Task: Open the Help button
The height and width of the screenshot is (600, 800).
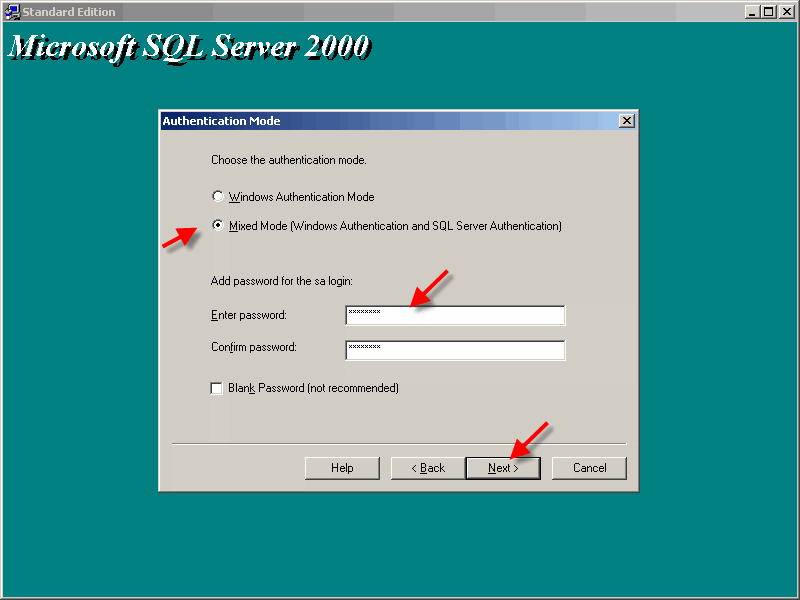Action: pos(342,468)
